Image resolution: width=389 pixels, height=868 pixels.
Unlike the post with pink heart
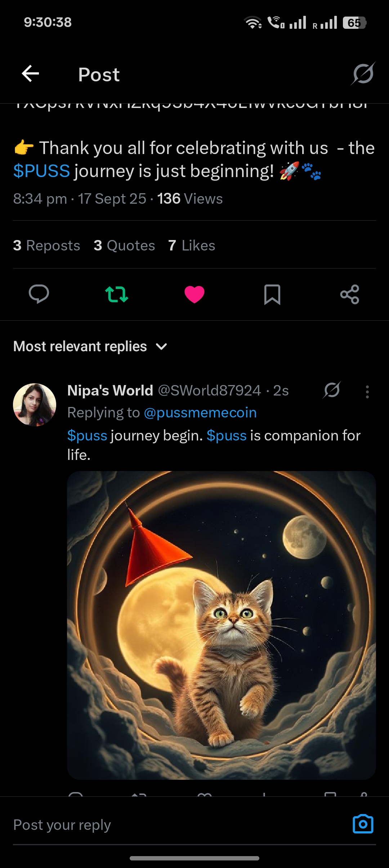194,294
